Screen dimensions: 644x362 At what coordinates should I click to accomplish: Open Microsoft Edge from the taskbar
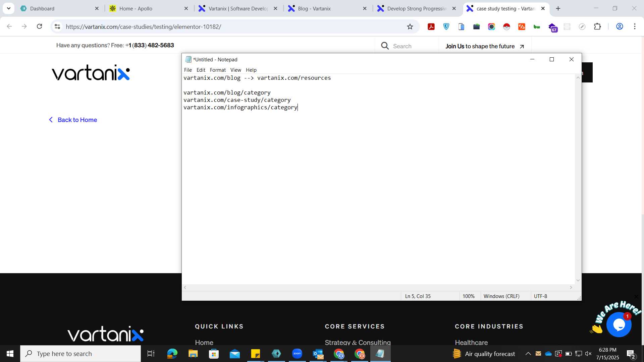172,354
